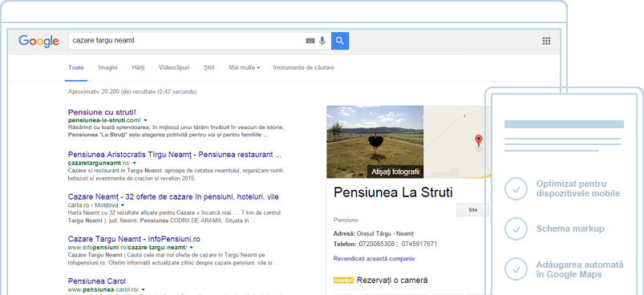Open Pensiunea Aristocratis Tîrgu Neamț result
Screen dimensions: 644x295
point(175,155)
